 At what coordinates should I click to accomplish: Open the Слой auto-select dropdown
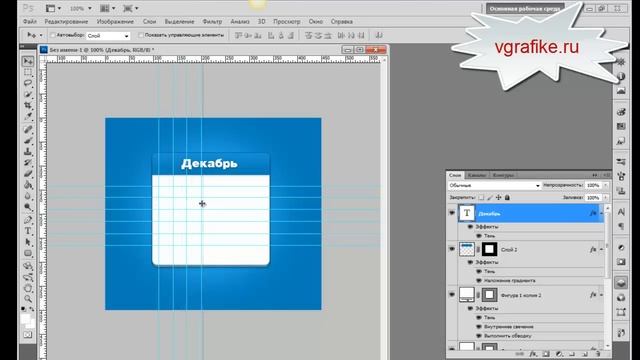(108, 36)
